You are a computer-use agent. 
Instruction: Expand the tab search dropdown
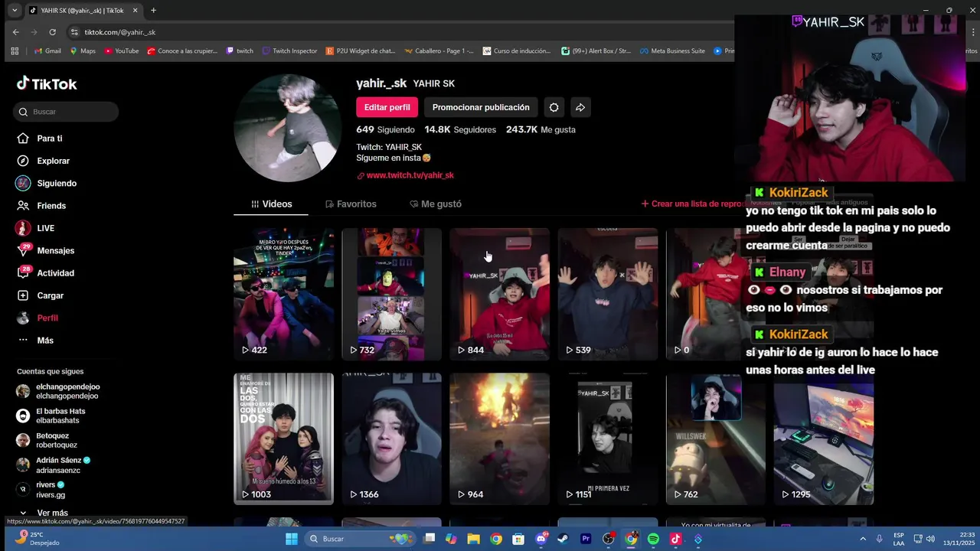[14, 11]
